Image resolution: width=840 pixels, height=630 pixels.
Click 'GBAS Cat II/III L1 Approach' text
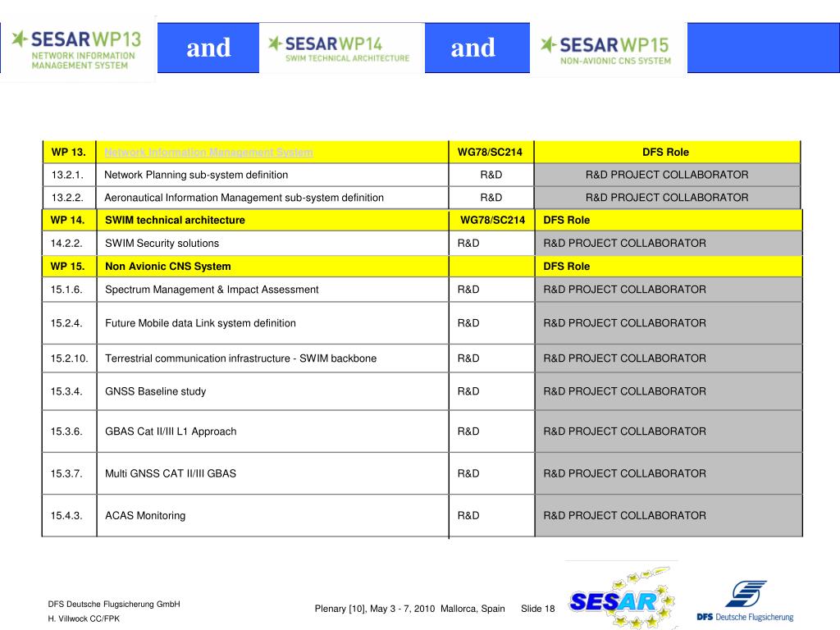171,431
